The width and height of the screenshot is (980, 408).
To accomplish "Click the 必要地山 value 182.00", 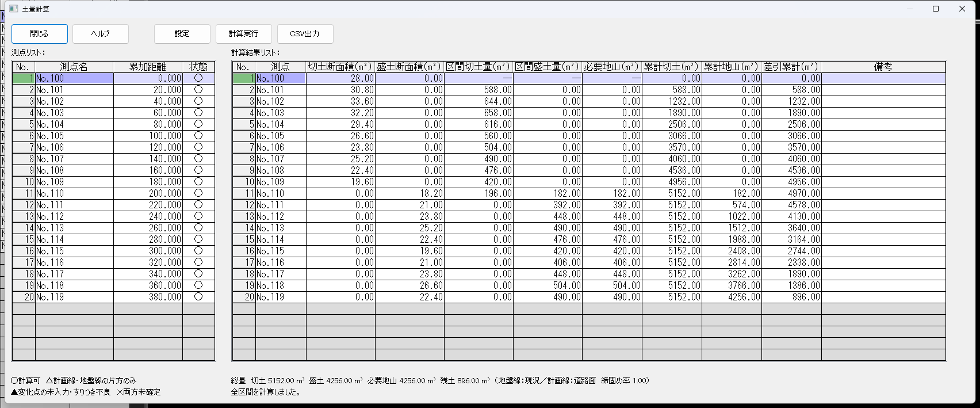I will [612, 193].
